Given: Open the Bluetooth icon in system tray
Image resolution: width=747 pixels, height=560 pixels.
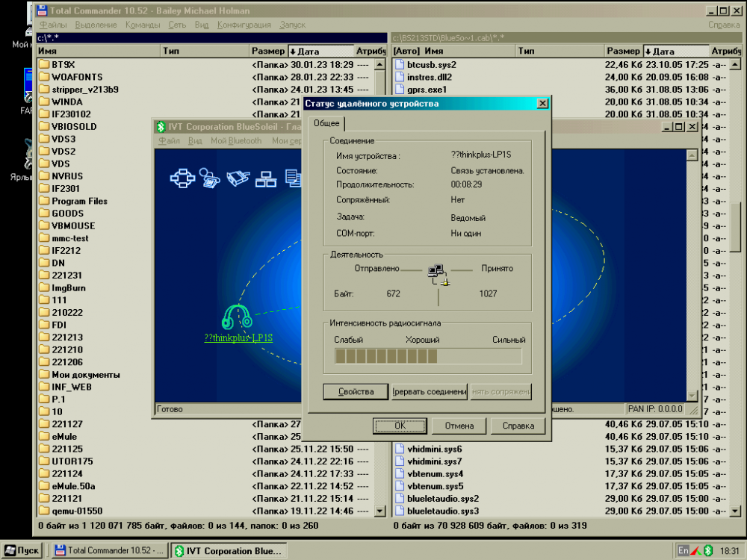Looking at the screenshot, I should click(x=707, y=550).
